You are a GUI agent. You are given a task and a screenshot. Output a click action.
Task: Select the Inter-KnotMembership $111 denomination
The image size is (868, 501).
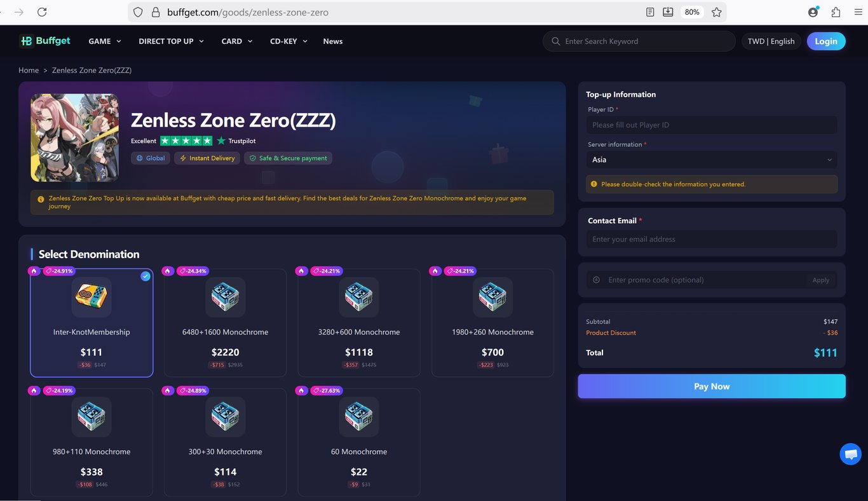[x=92, y=323]
